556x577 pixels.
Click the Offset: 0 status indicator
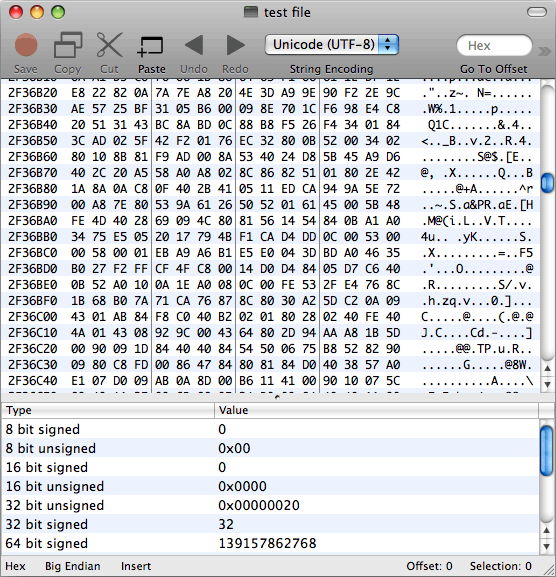(x=429, y=566)
